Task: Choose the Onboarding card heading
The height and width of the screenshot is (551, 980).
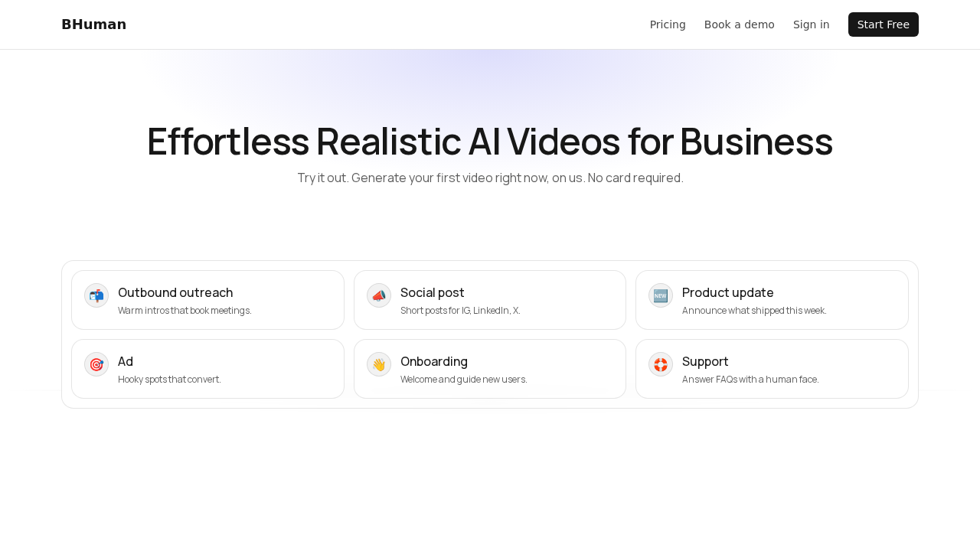Action: coord(433,361)
